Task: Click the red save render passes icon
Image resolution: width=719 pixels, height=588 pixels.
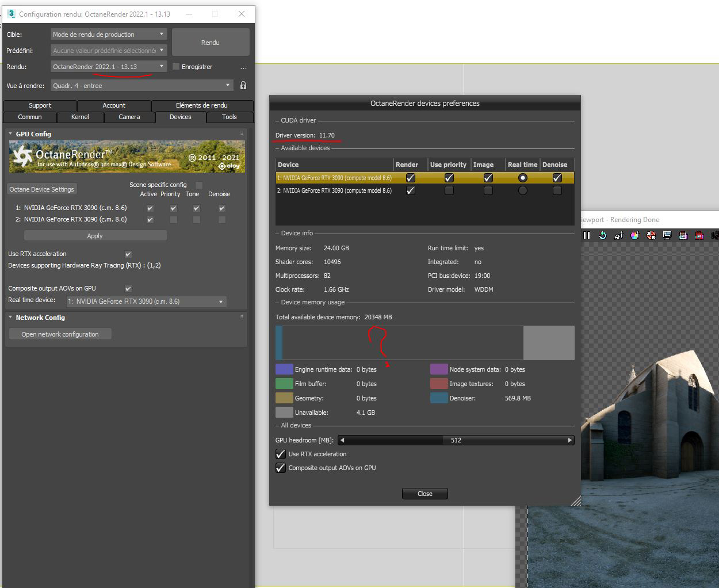Action: pos(699,235)
